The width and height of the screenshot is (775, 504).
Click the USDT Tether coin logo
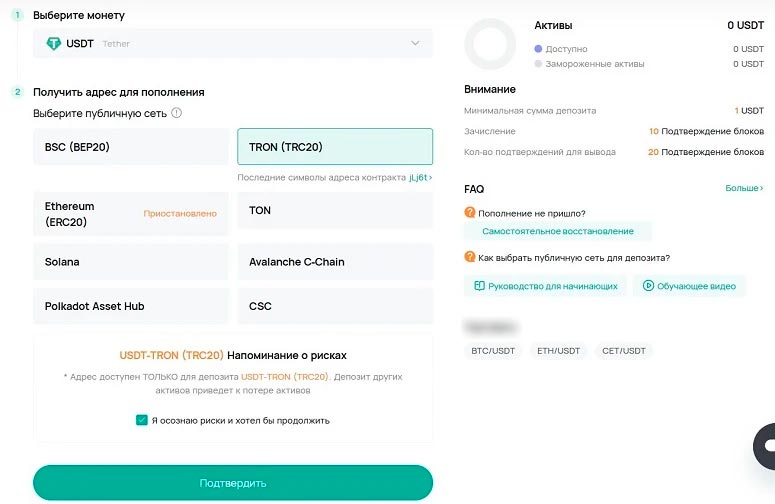tap(55, 43)
